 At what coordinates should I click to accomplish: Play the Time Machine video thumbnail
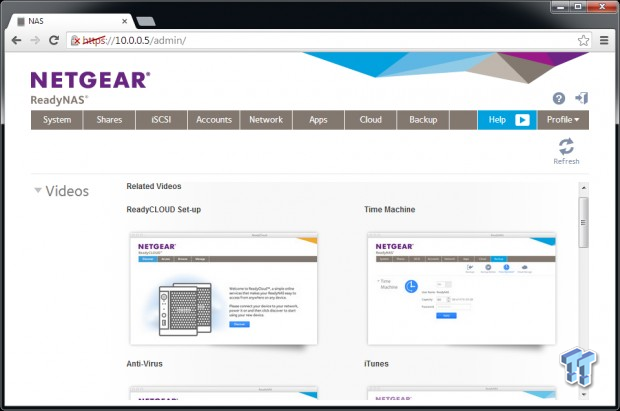click(461, 288)
